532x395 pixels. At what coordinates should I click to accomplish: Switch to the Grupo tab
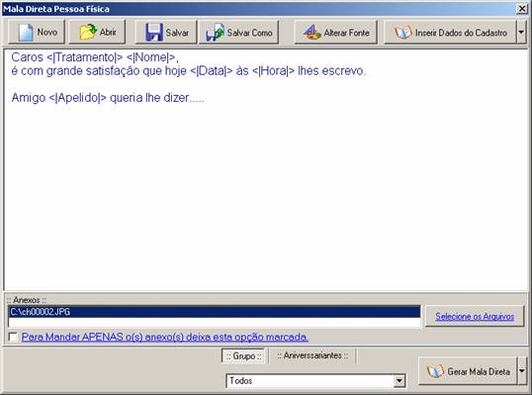coord(243,356)
